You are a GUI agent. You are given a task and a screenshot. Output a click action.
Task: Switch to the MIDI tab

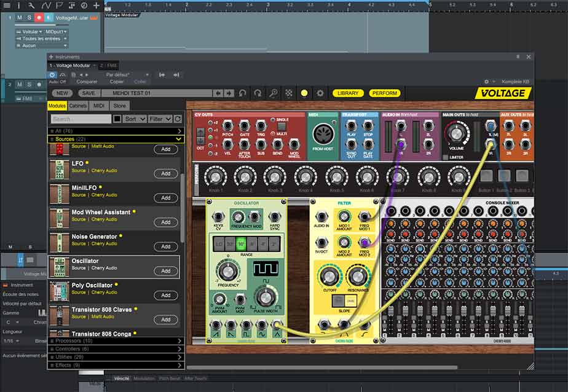pyautogui.click(x=99, y=106)
